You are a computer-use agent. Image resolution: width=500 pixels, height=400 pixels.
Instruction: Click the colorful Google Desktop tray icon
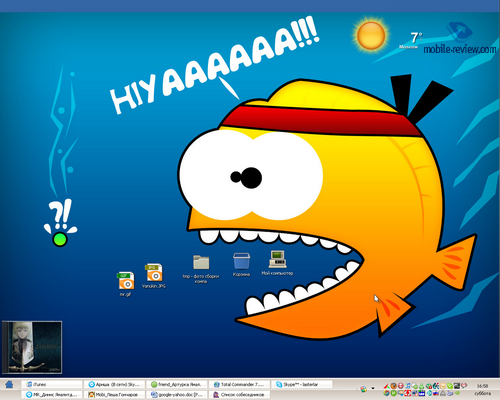(x=364, y=389)
